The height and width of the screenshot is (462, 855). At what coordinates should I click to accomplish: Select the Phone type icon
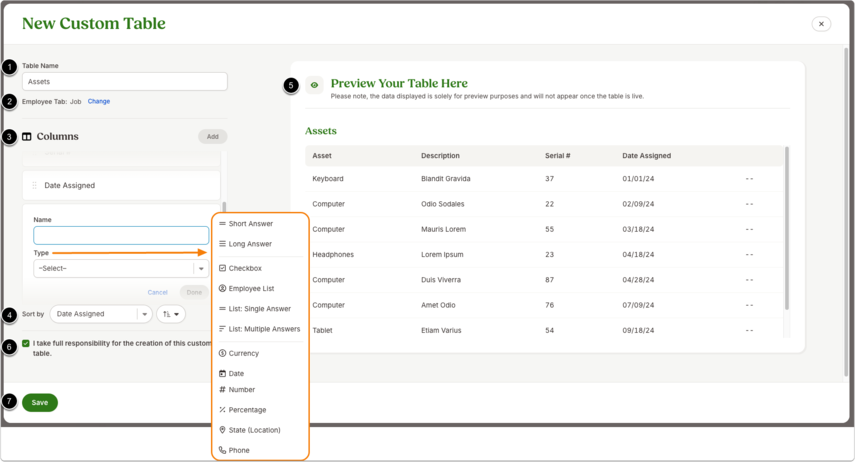pyautogui.click(x=222, y=450)
